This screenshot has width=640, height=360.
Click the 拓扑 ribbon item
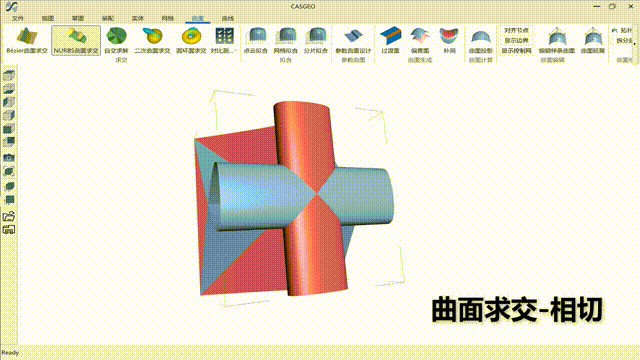622,30
